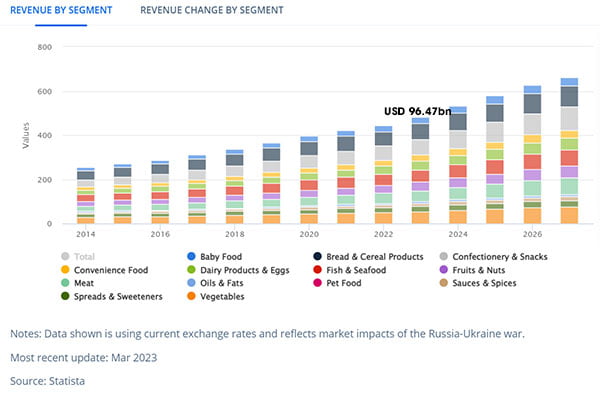Toggle Baby Food legend marker
The height and width of the screenshot is (393, 600).
pyautogui.click(x=191, y=256)
